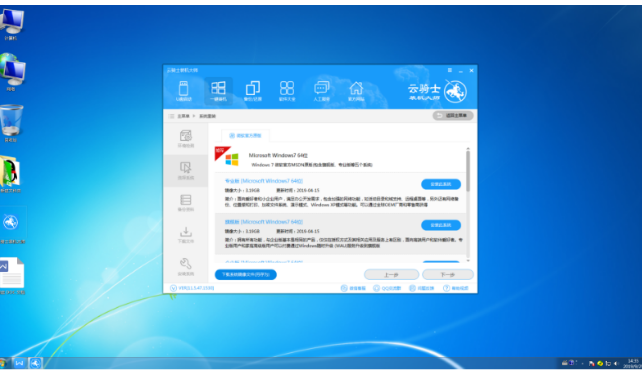The height and width of the screenshot is (380, 642).
Task: Open the Ultimate edition [Microsoft Windows7 64位] link
Action: click(264, 222)
